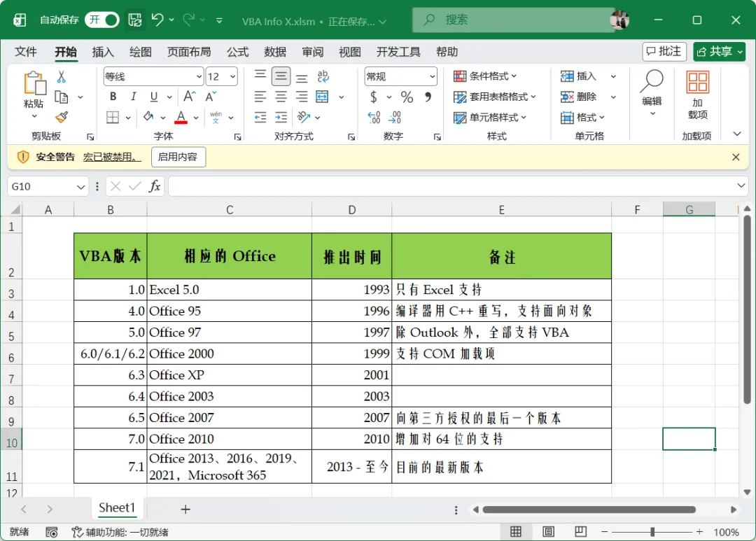Image resolution: width=756 pixels, height=541 pixels.
Task: Apply percent style format
Action: 407,97
